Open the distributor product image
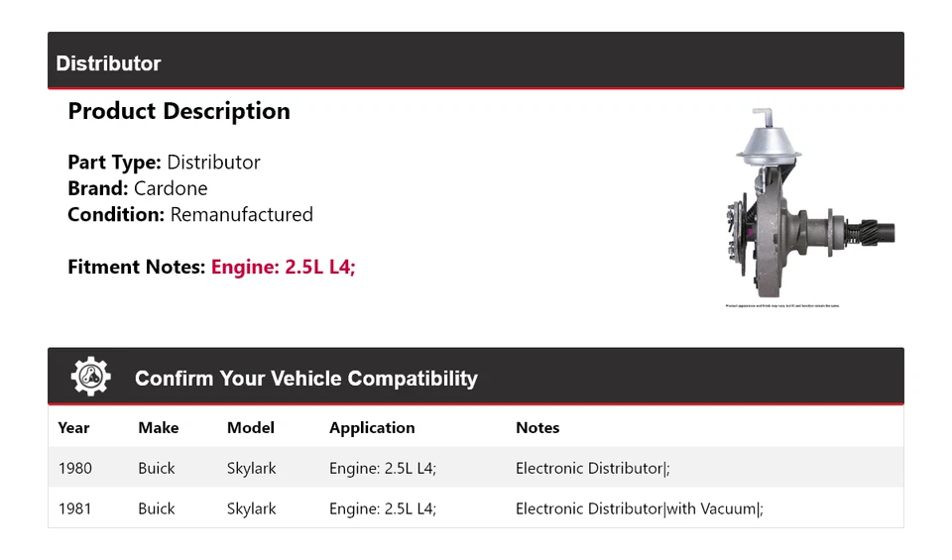The width and height of the screenshot is (952, 560). coord(809,202)
